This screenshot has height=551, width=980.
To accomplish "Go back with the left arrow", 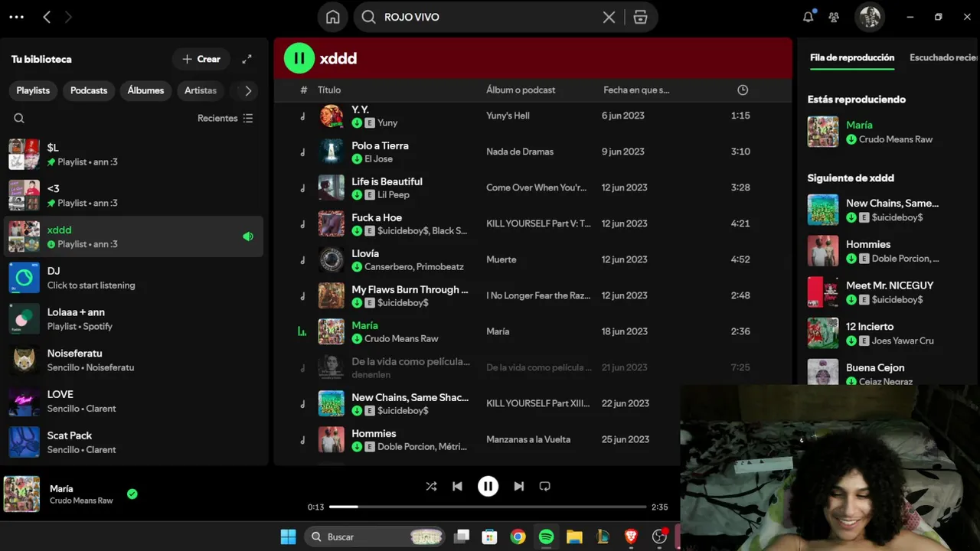I will [47, 17].
